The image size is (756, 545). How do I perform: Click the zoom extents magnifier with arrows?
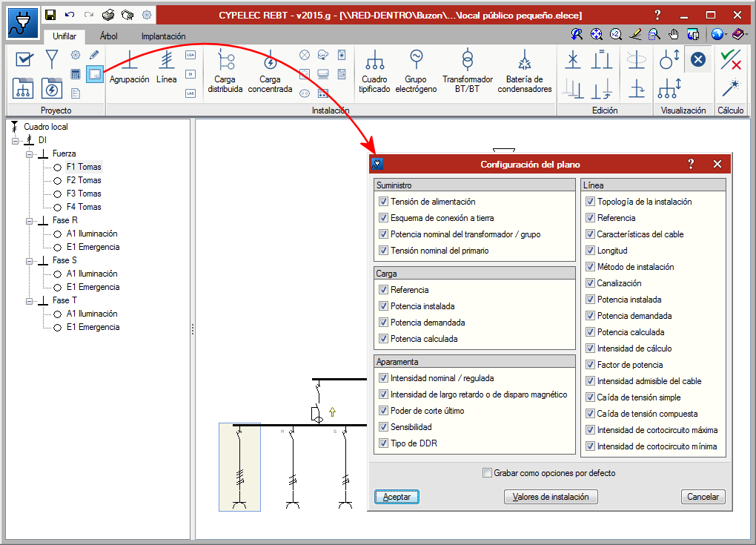tap(597, 34)
